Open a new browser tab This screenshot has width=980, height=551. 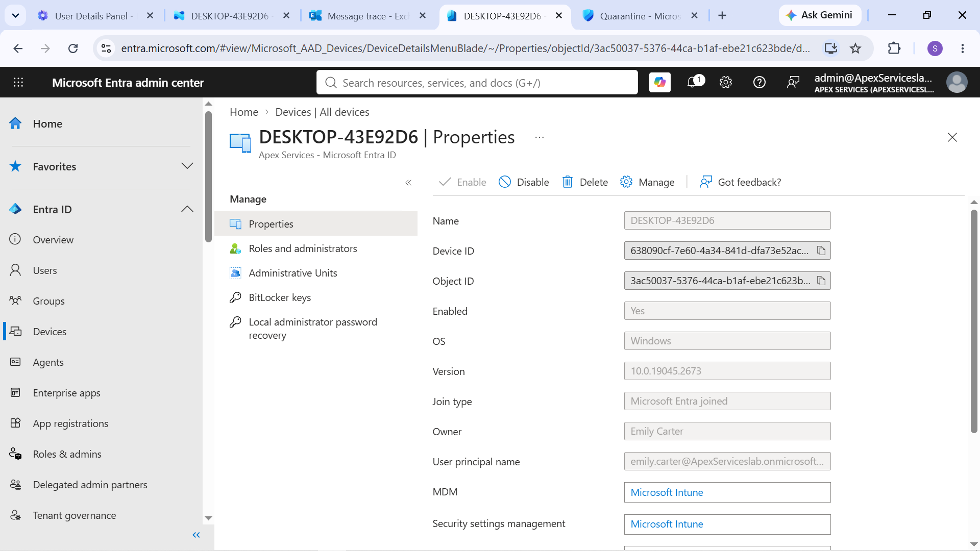click(x=722, y=16)
